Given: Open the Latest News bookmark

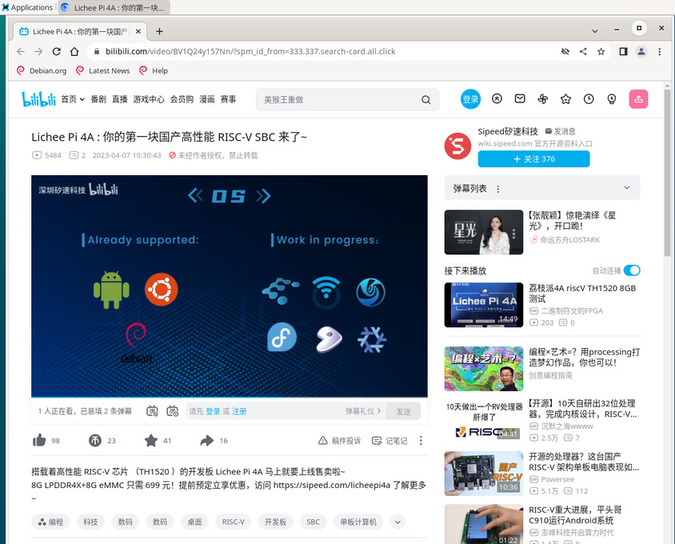Looking at the screenshot, I should pos(102,71).
